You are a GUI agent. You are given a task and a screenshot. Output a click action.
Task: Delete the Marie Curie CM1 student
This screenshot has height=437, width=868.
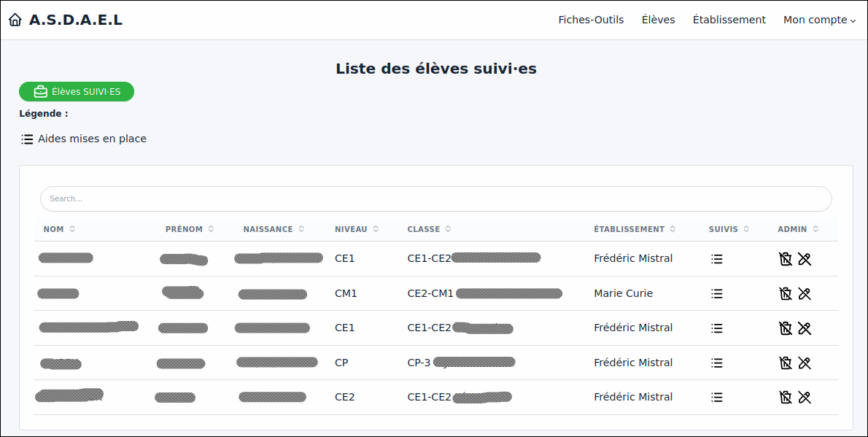pyautogui.click(x=786, y=293)
